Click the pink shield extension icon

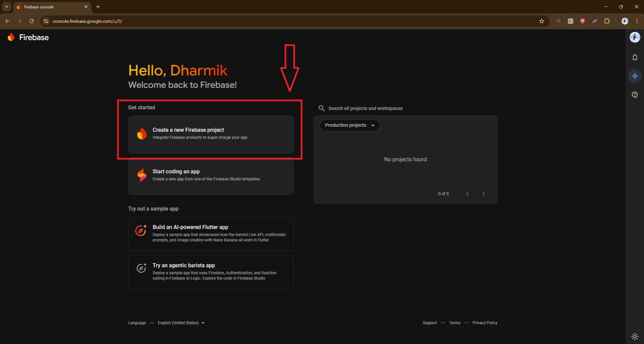(x=583, y=21)
